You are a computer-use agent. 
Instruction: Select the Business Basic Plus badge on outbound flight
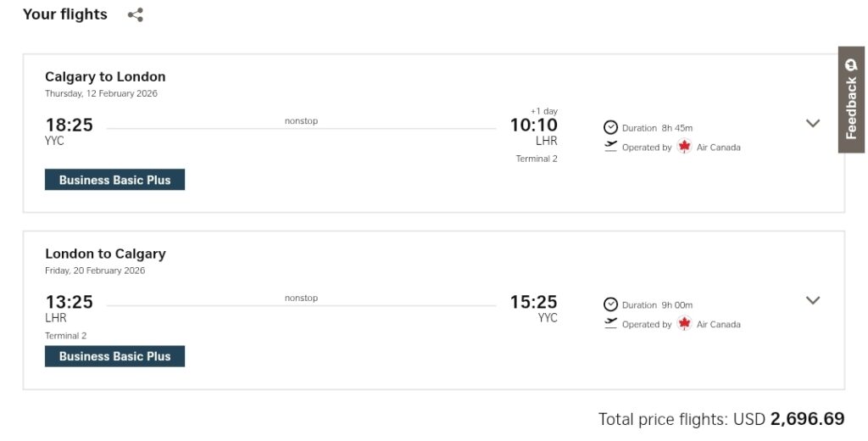point(114,180)
